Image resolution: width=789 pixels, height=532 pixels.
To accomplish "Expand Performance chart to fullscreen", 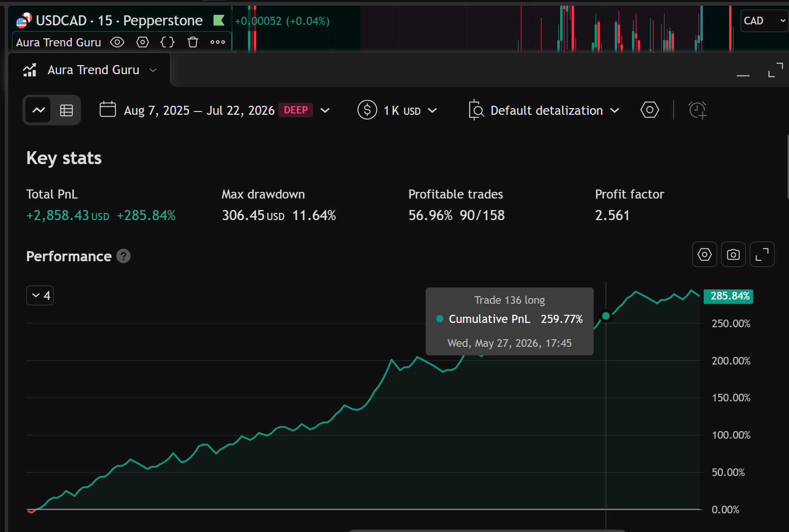I will [762, 255].
